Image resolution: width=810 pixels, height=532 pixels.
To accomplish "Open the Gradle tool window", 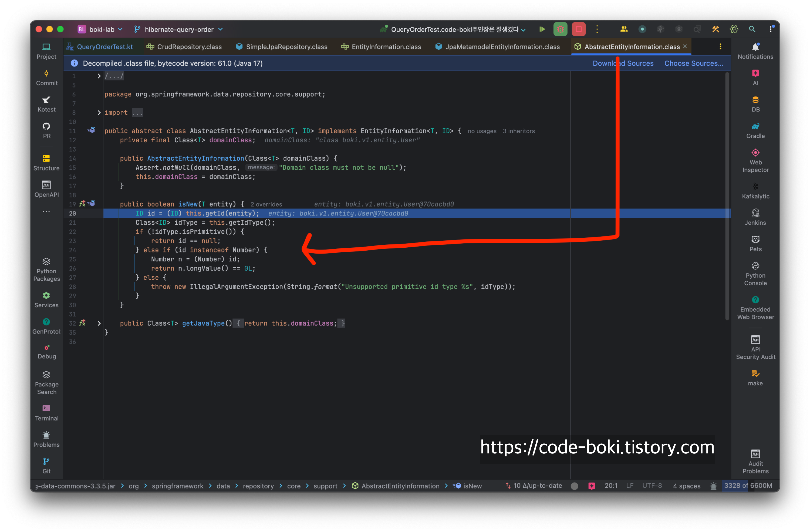I will coord(755,130).
